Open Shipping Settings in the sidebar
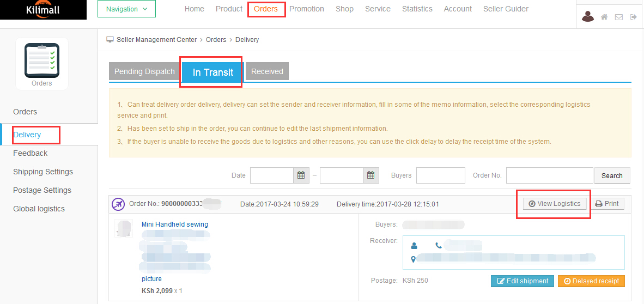This screenshot has width=644, height=304. 43,172
